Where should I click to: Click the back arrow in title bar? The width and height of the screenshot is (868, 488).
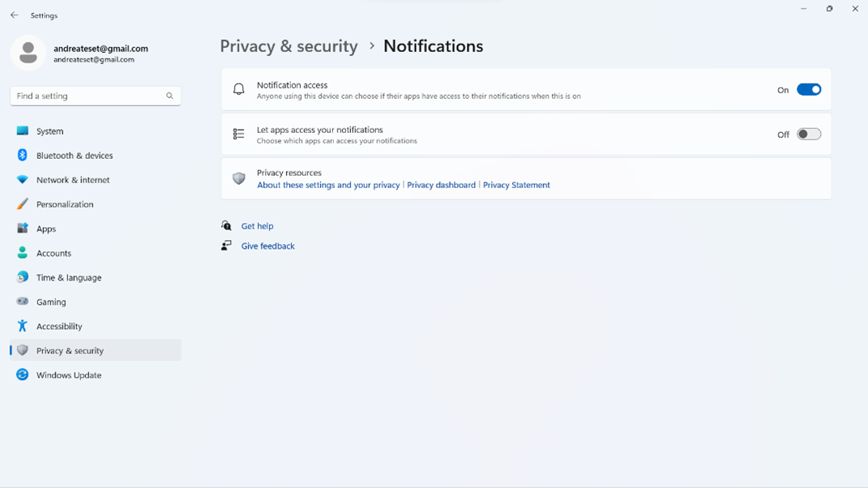15,15
